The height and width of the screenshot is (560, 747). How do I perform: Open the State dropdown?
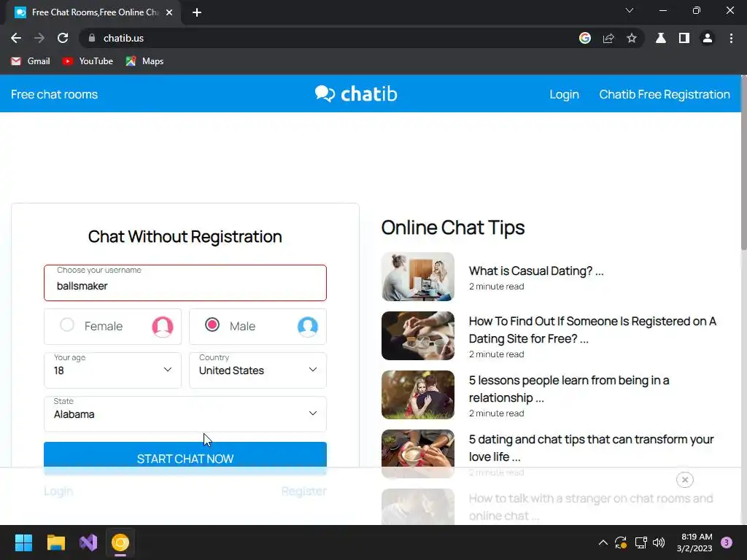(185, 414)
